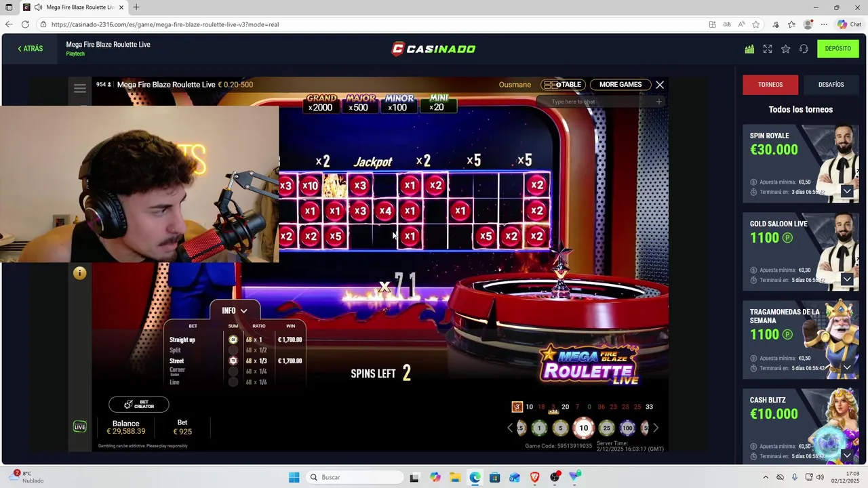The height and width of the screenshot is (488, 868).
Task: Open Edge profile avatar
Action: click(808, 24)
